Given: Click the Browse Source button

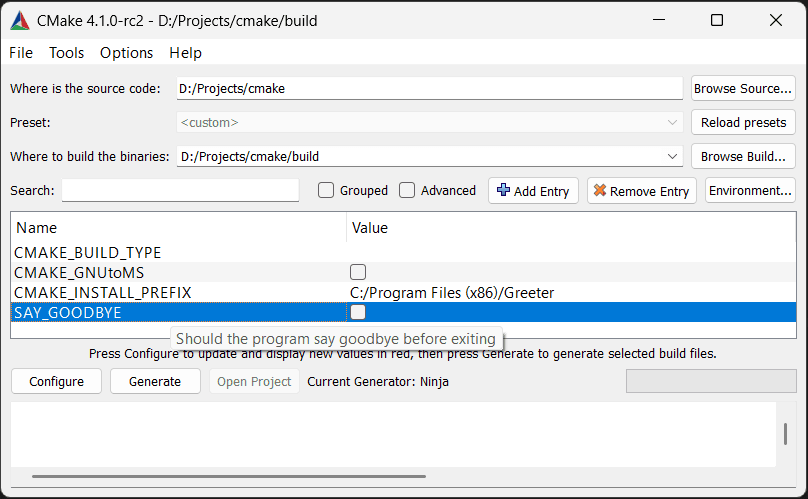Looking at the screenshot, I should pyautogui.click(x=743, y=88).
